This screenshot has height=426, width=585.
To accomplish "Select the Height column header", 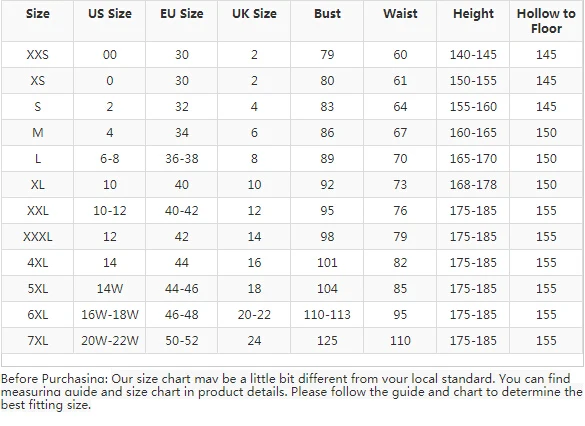I will coord(473,14).
